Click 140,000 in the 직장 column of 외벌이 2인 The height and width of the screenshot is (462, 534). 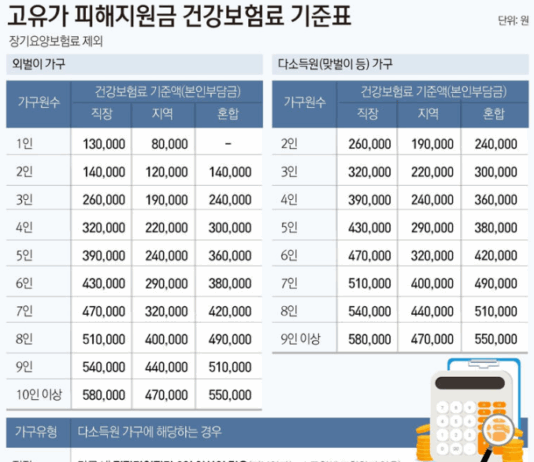pyautogui.click(x=104, y=172)
